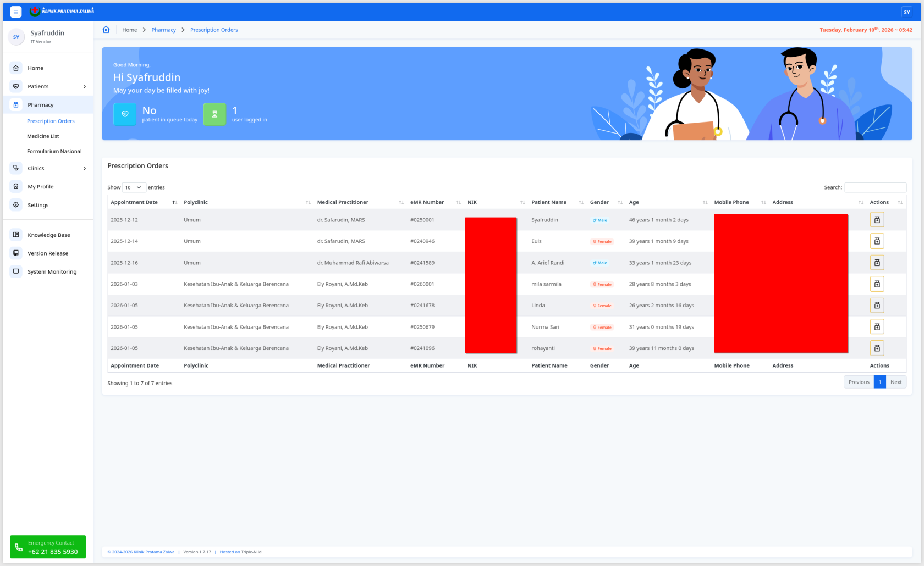Open prescription action icon for Linda row
Image resolution: width=924 pixels, height=566 pixels.
[x=877, y=306]
